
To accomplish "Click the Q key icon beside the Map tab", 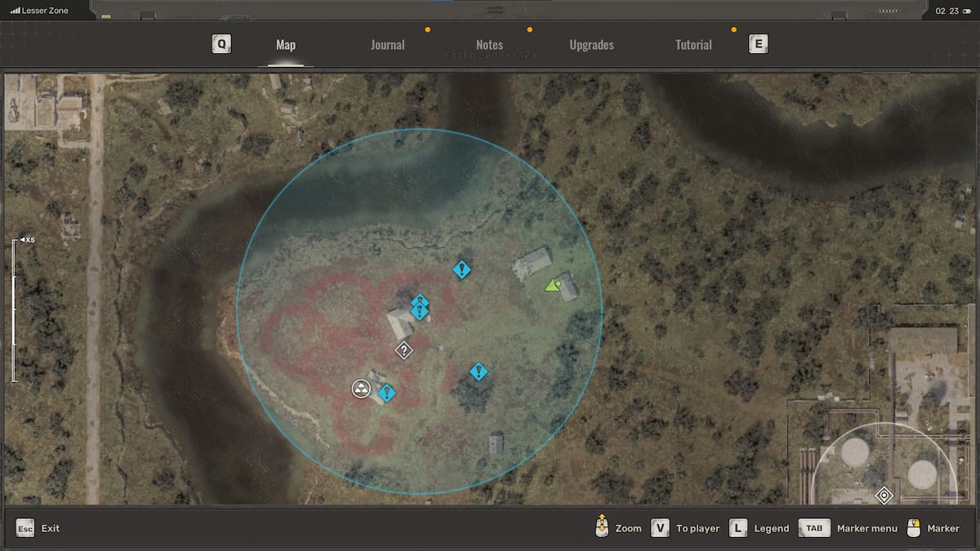I will coord(220,44).
